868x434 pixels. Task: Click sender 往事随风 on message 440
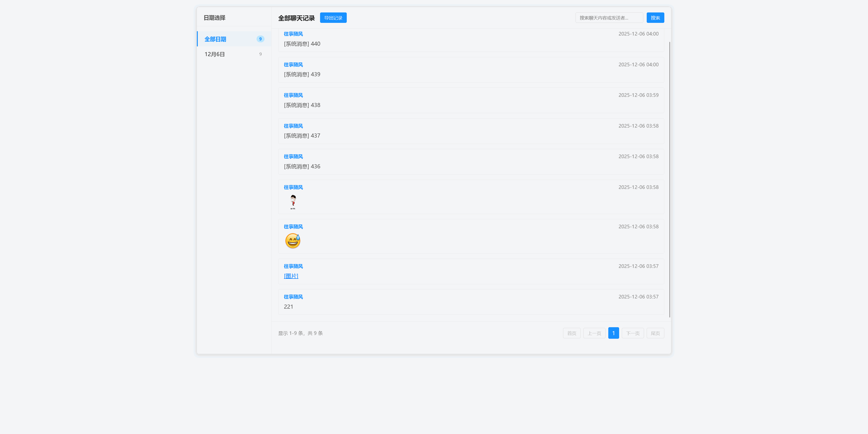pos(293,34)
